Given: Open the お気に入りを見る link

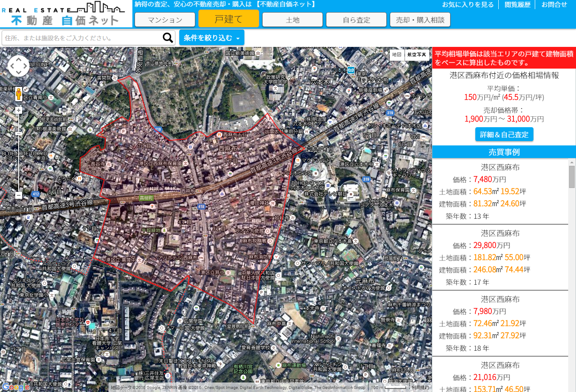Looking at the screenshot, I should [x=468, y=5].
